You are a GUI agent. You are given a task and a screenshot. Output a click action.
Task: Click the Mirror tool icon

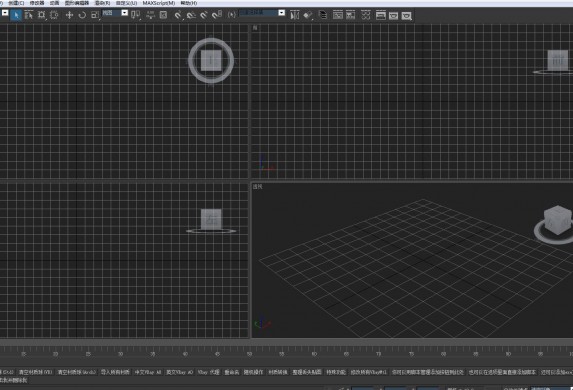pyautogui.click(x=295, y=15)
